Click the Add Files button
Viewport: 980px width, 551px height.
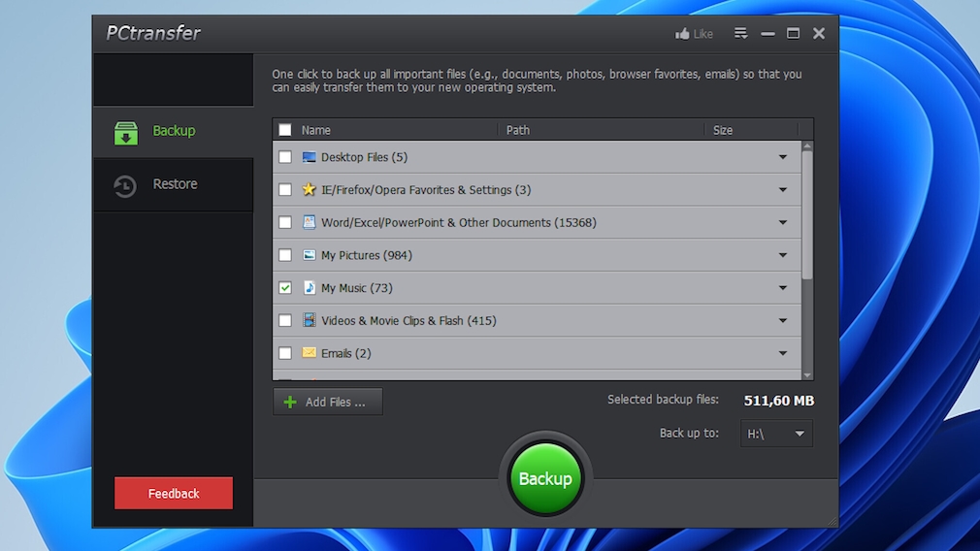pyautogui.click(x=327, y=402)
